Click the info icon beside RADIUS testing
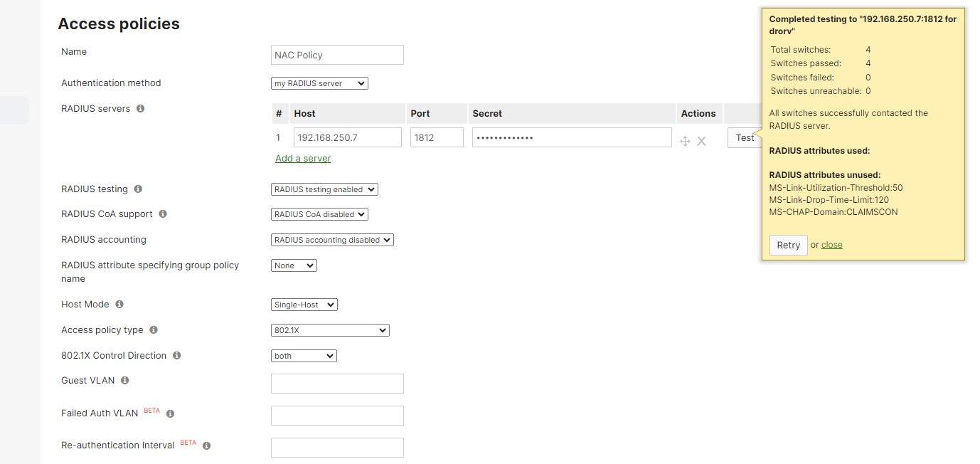Screen dimensions: 980x464 137,189
